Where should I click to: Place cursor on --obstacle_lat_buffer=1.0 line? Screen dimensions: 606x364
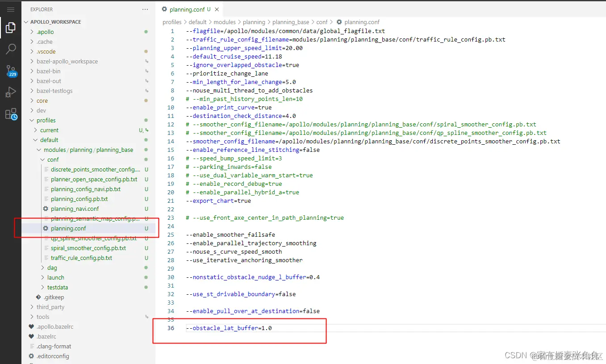click(x=229, y=328)
